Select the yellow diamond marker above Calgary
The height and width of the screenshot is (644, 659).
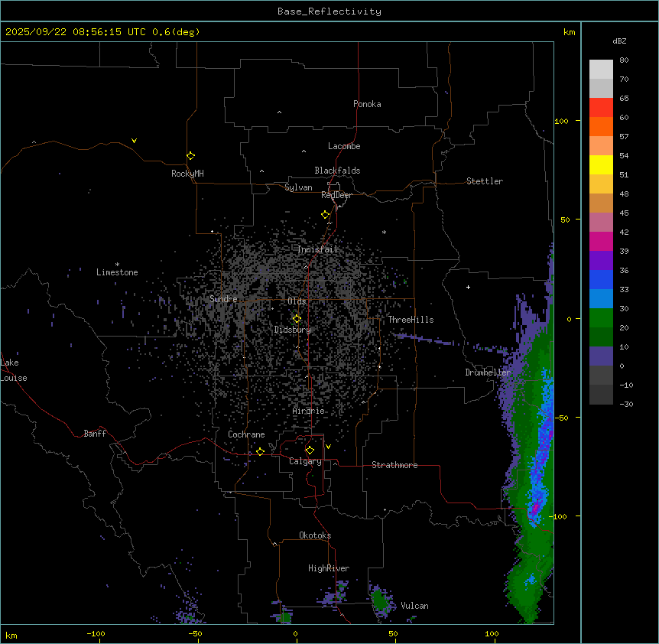click(x=310, y=450)
